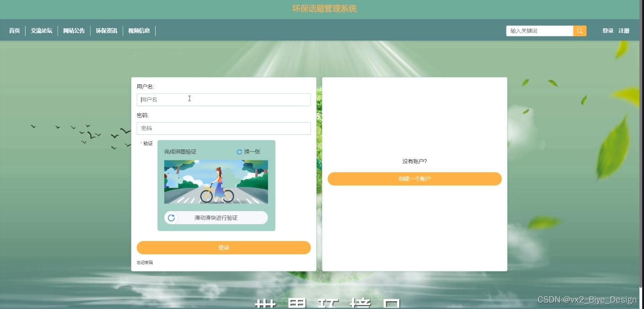Click the 登录 link in top bar
The height and width of the screenshot is (309, 644).
coord(607,31)
